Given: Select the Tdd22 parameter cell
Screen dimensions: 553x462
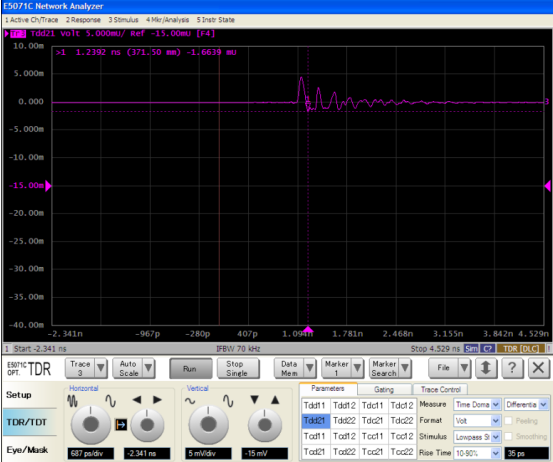Looking at the screenshot, I should (x=345, y=421).
